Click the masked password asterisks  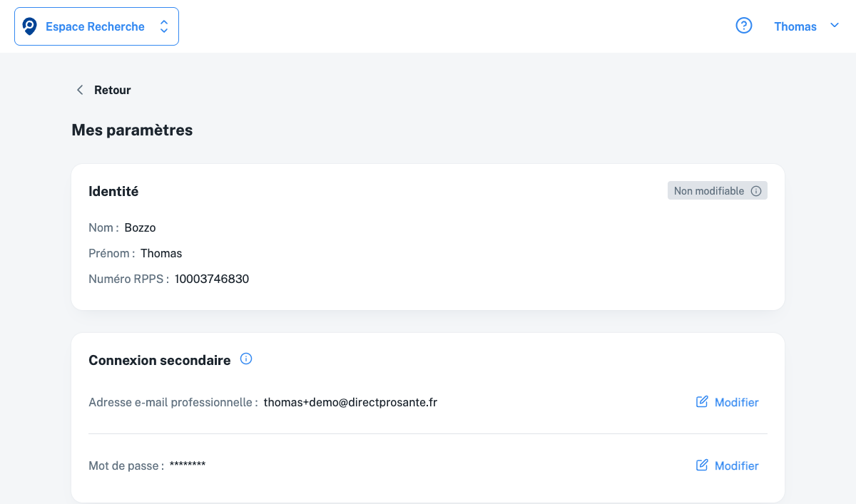188,466
